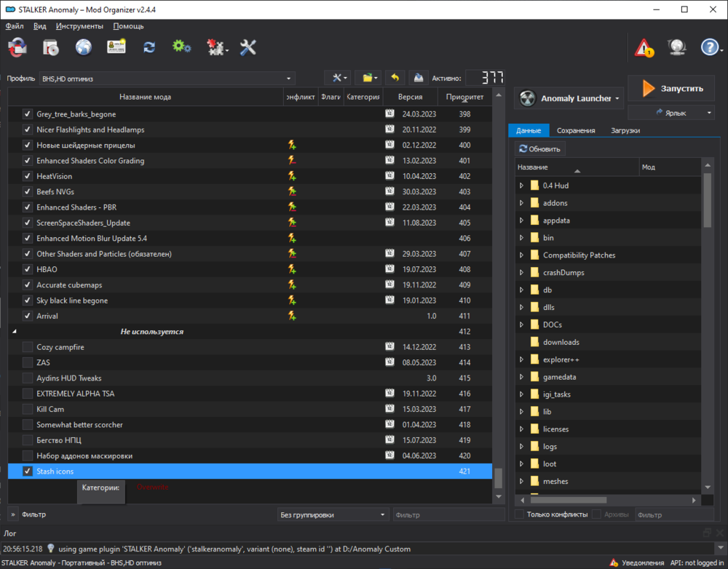Click the blue refresh arrows toolbar icon

149,47
